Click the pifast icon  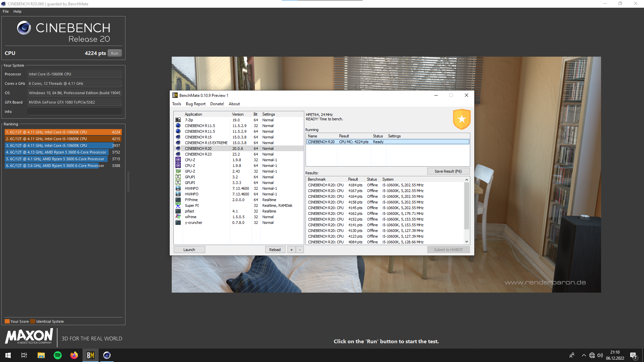pyautogui.click(x=178, y=211)
